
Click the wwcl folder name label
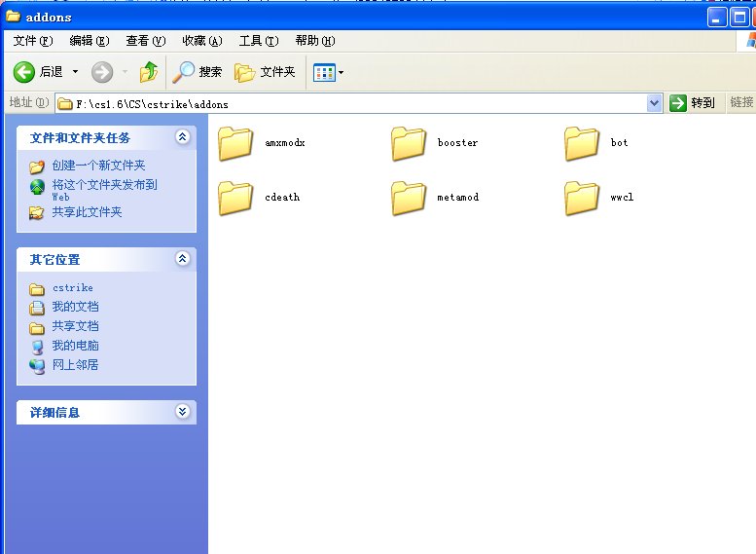click(x=622, y=198)
